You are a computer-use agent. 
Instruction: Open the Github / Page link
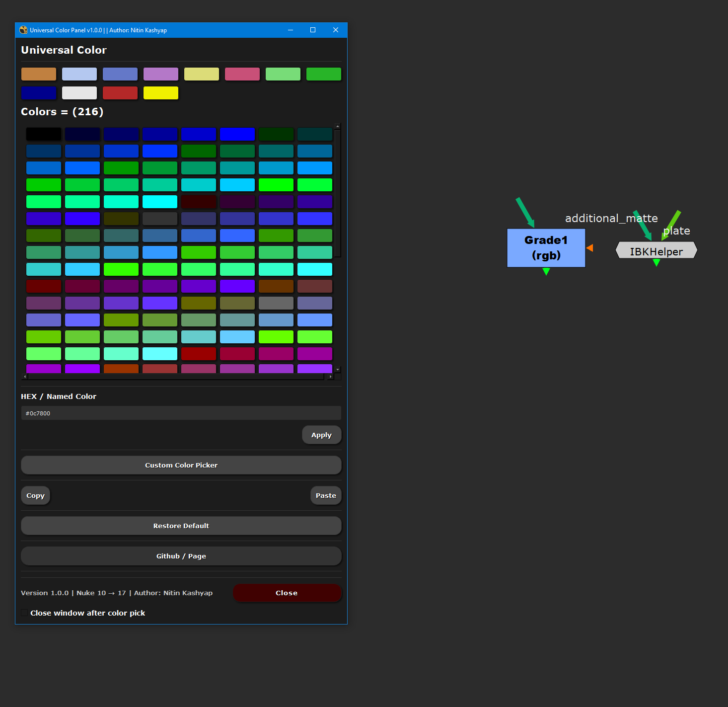point(181,556)
